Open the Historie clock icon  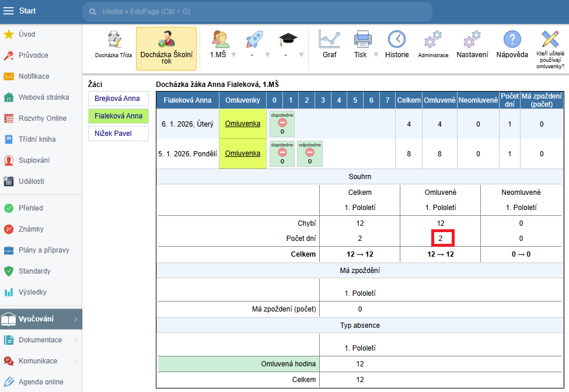(397, 40)
